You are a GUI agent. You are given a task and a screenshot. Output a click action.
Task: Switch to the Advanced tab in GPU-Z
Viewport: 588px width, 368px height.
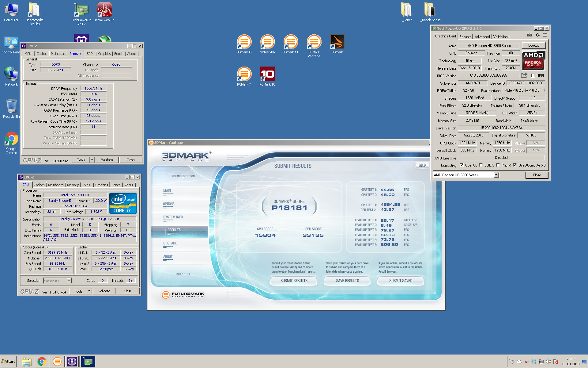coord(482,36)
